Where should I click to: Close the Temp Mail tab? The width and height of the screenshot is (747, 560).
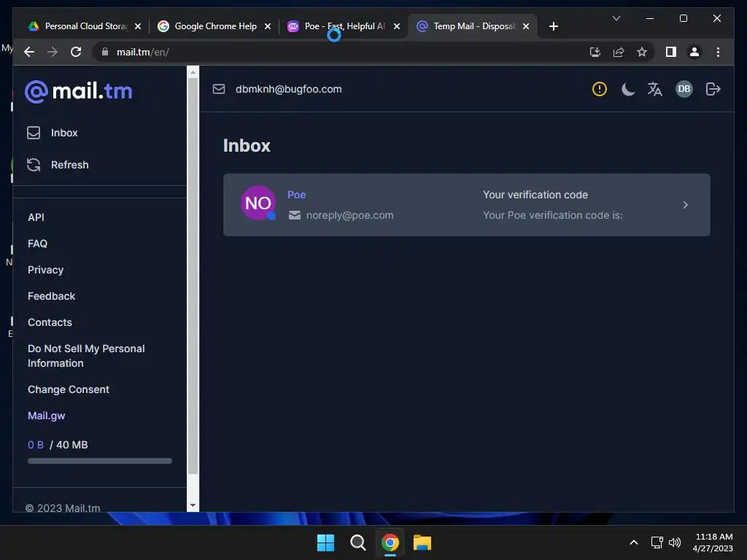[526, 26]
